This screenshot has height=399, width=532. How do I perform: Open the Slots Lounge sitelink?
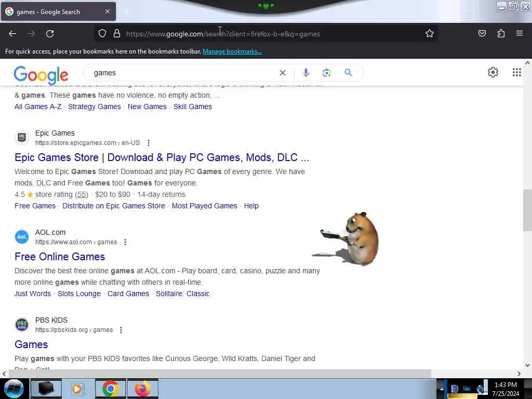point(79,294)
